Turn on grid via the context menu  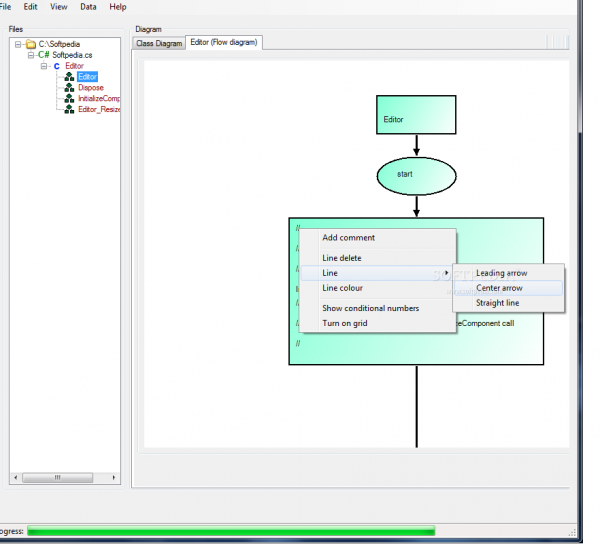(x=343, y=323)
